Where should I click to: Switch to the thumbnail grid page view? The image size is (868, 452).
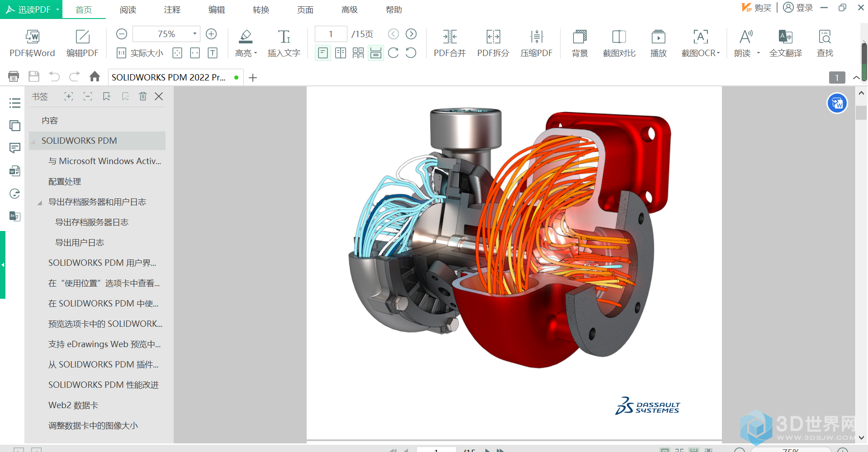[x=358, y=53]
